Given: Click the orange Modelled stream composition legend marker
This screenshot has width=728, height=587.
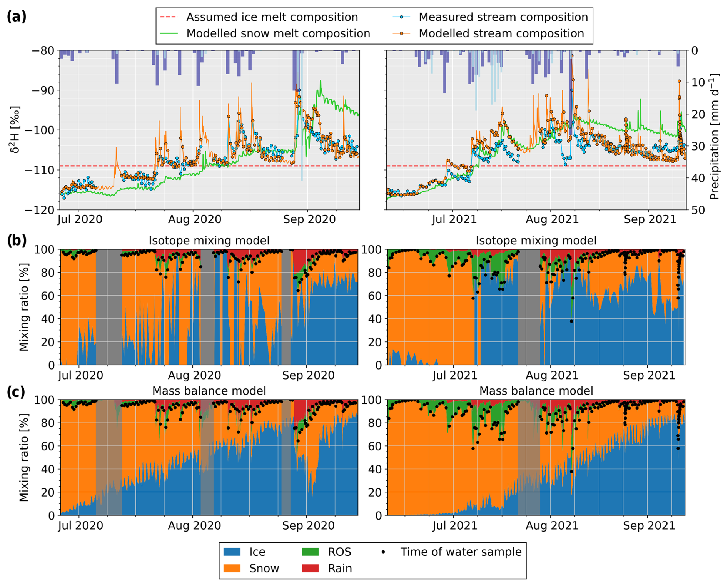Looking at the screenshot, I should click(401, 33).
